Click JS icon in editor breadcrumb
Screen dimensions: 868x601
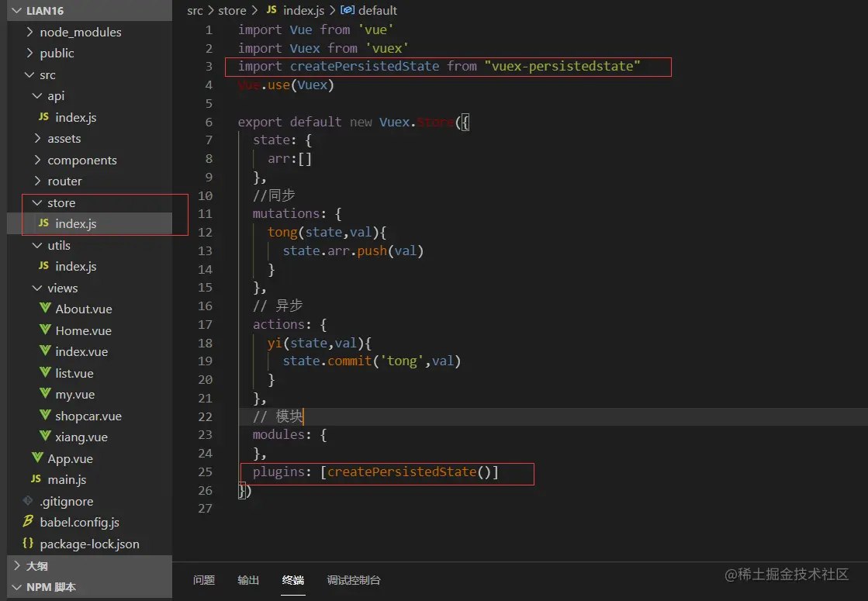[271, 10]
